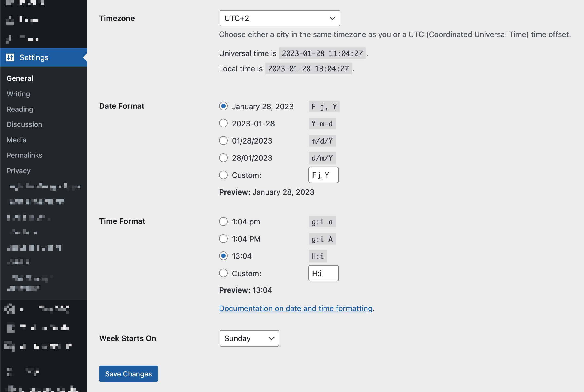Image resolution: width=584 pixels, height=392 pixels.
Task: Click the Media menu icon
Action: tap(16, 139)
